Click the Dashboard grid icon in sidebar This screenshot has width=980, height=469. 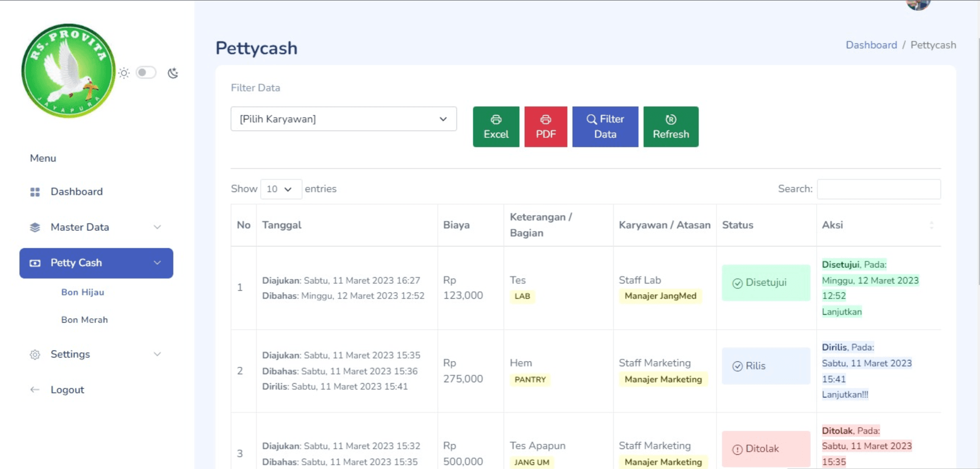tap(35, 192)
